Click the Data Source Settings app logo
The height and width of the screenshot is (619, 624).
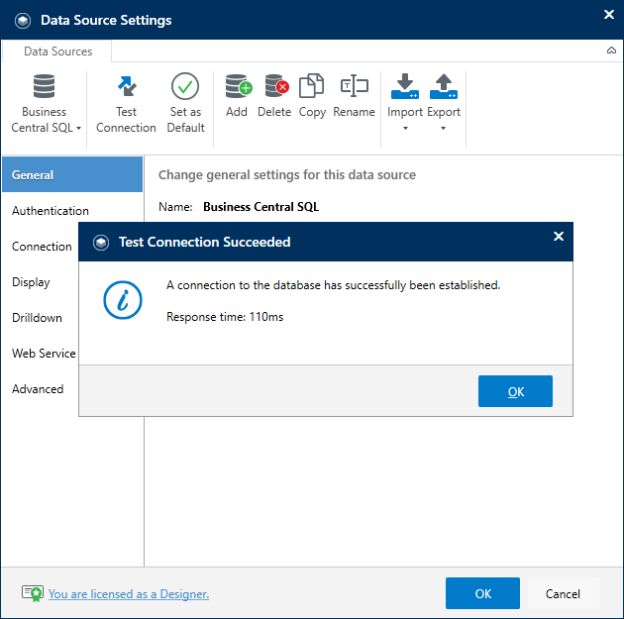pos(23,20)
